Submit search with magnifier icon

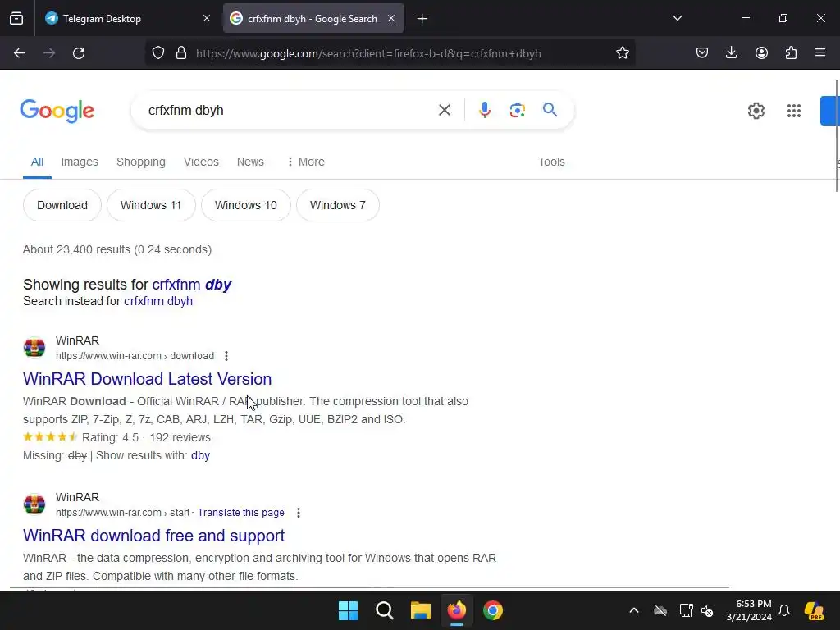pos(550,110)
